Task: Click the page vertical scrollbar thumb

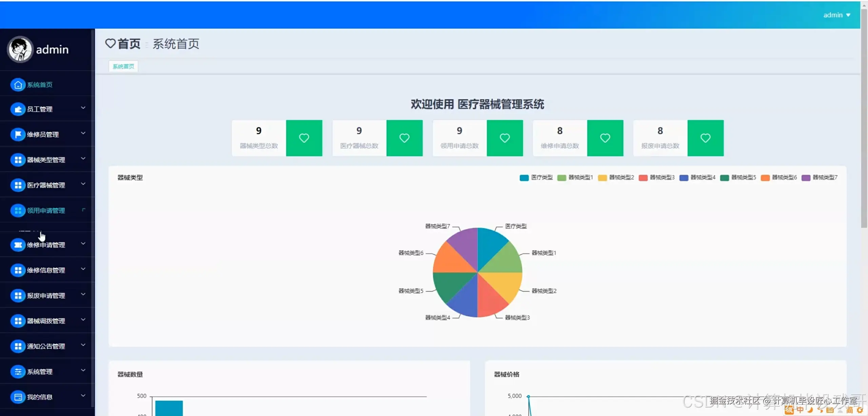Action: [864, 119]
